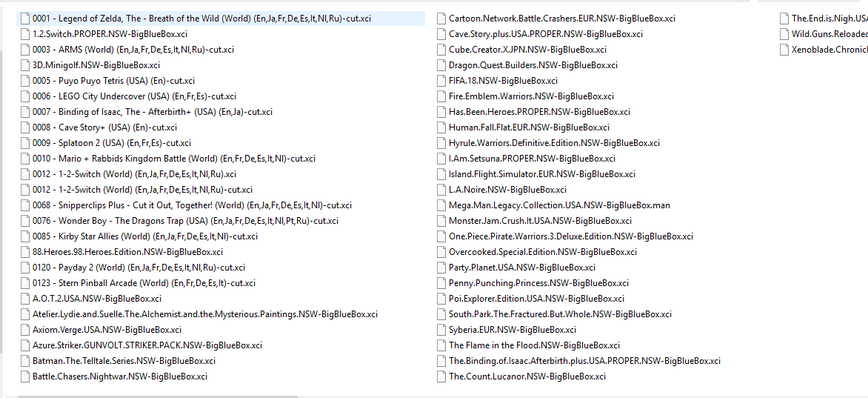Click the file icon of Human.Fall.Flat.EUR

tap(441, 127)
